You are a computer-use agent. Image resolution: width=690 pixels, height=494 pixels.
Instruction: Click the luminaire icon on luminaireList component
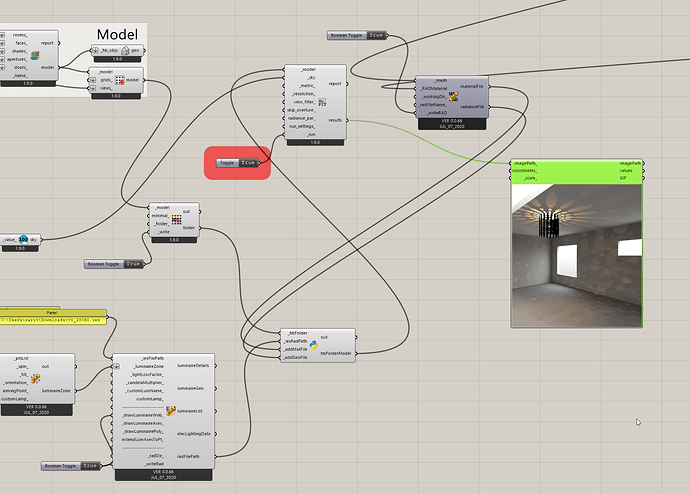coord(171,410)
